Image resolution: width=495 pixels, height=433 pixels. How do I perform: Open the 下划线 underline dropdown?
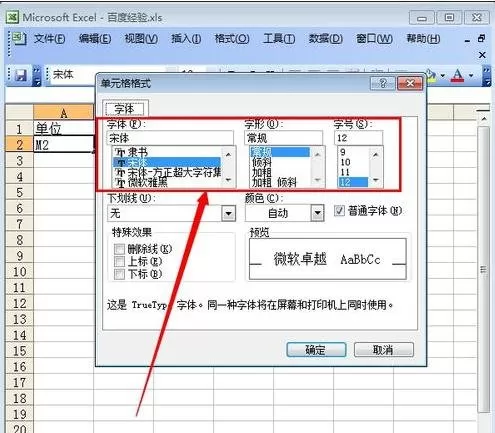coord(229,213)
